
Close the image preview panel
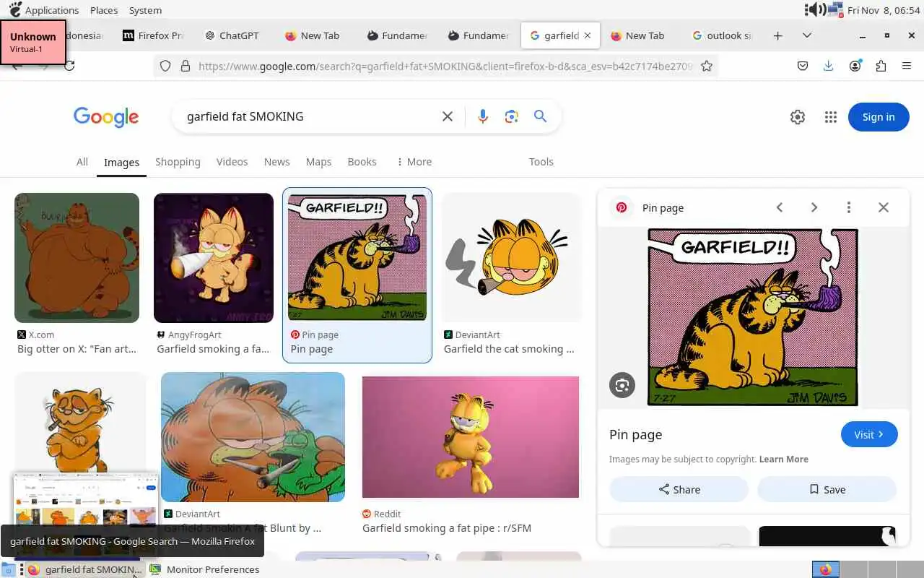[884, 207]
